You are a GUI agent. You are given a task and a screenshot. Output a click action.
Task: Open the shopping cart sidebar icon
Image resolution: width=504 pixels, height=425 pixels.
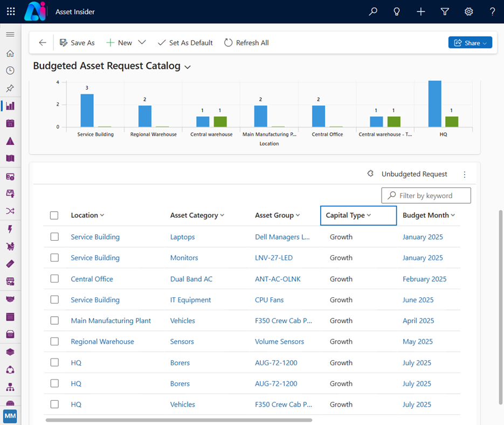coord(10,246)
